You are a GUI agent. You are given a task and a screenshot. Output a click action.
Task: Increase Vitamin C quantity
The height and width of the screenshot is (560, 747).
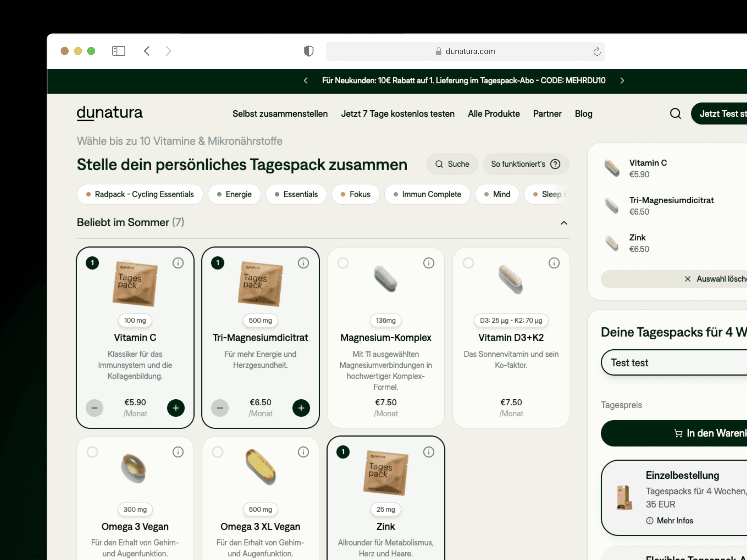pyautogui.click(x=176, y=408)
